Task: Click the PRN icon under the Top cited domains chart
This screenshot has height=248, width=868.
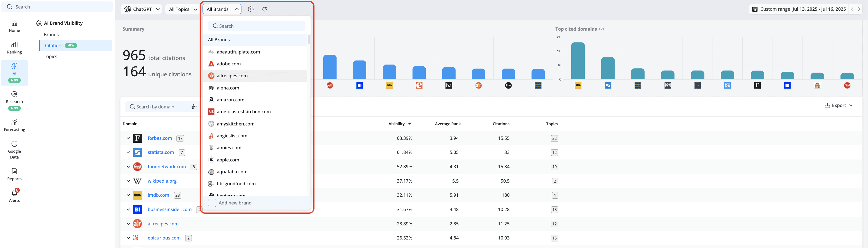Action: tap(667, 86)
